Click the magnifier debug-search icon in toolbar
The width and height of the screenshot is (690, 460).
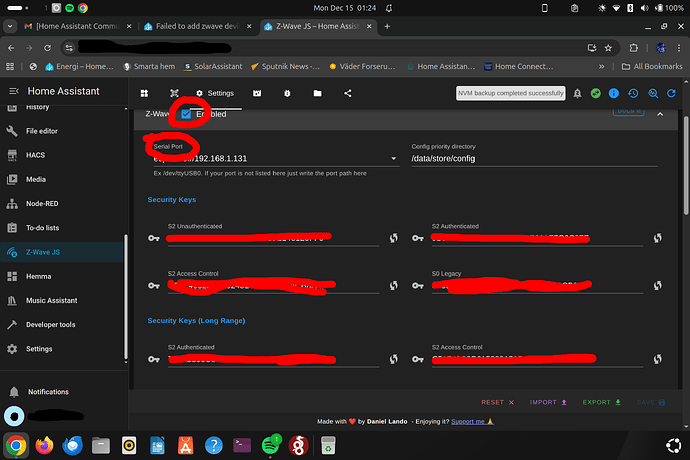pos(653,93)
